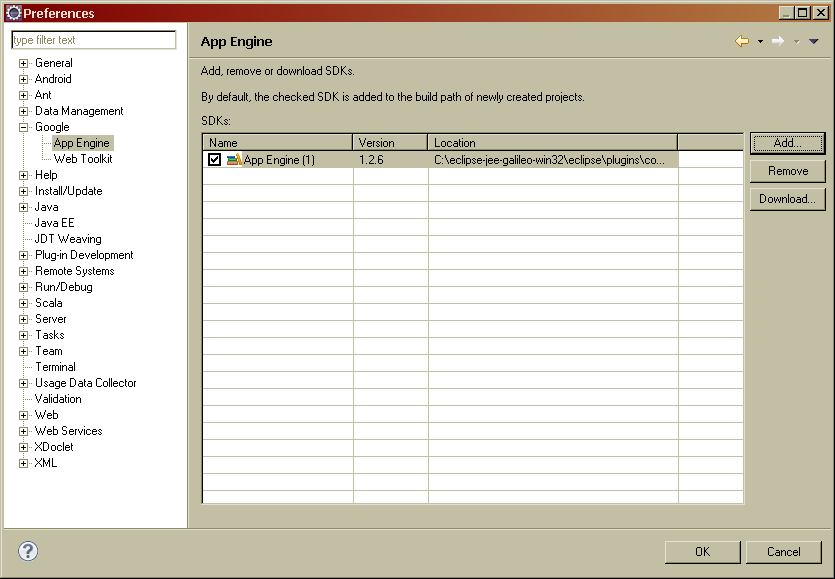Expand the Scala tree node
Image resolution: width=835 pixels, height=579 pixels.
(x=23, y=303)
